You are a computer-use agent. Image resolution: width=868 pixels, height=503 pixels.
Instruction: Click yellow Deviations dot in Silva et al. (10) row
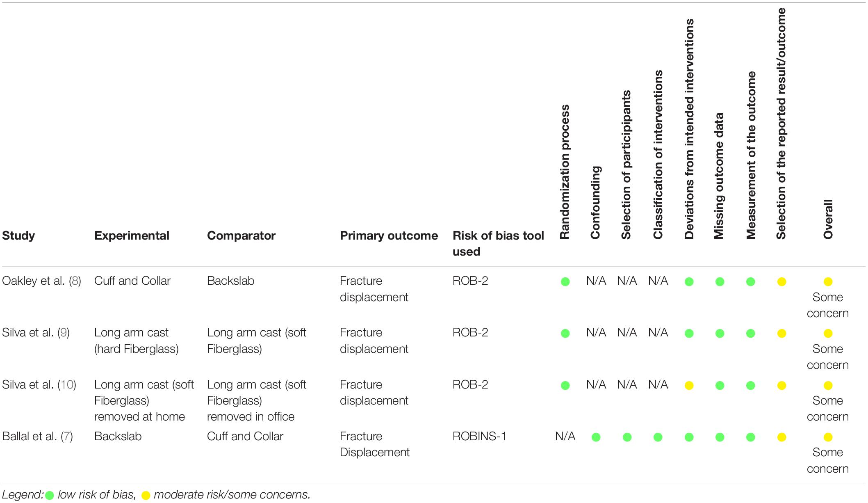(x=689, y=386)
